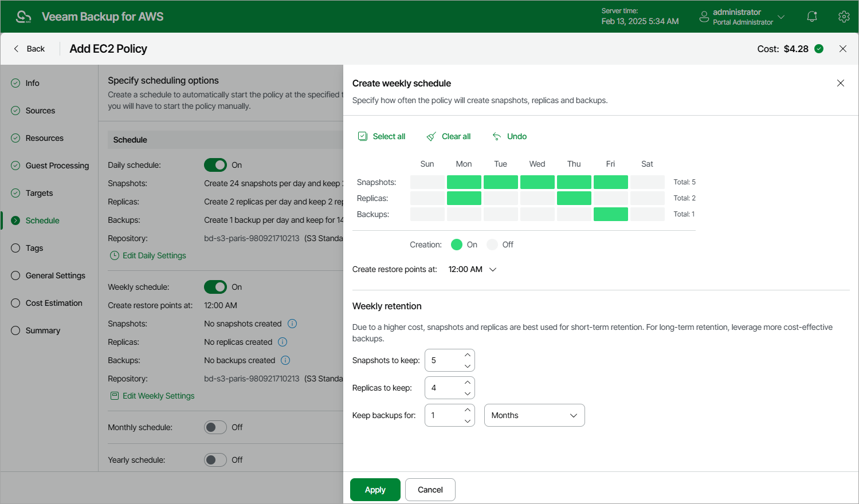Click the clock icon next to Edit Daily Settings

point(113,255)
